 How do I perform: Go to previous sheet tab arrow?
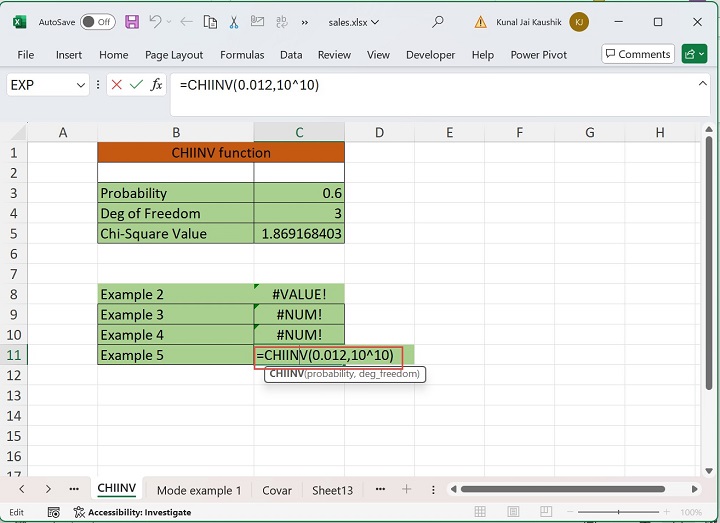[22, 489]
